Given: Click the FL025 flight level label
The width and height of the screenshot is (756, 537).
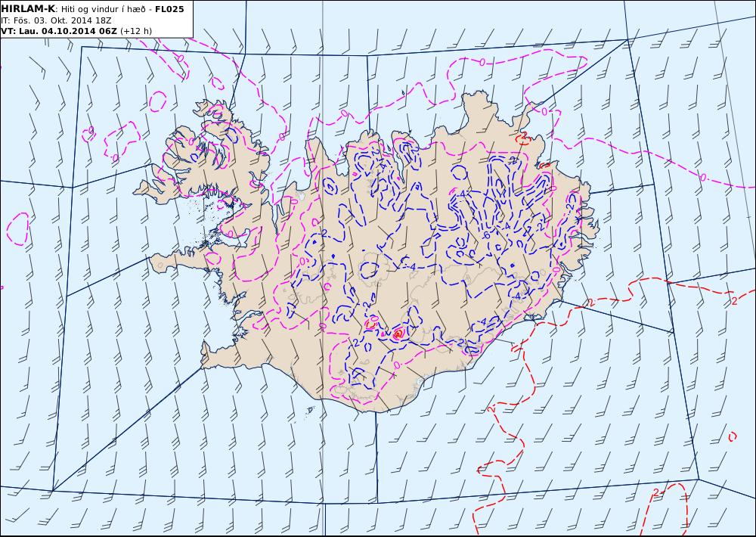Looking at the screenshot, I should click(x=169, y=8).
